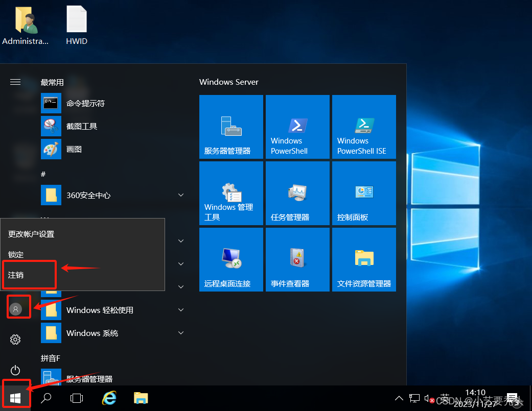Select 更改帐户设置 from user menu
This screenshot has height=411, width=532.
(82, 234)
